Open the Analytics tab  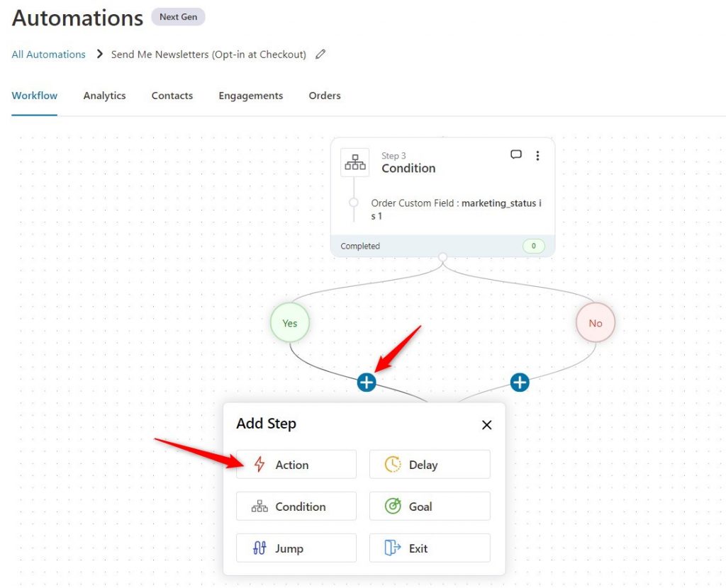105,96
